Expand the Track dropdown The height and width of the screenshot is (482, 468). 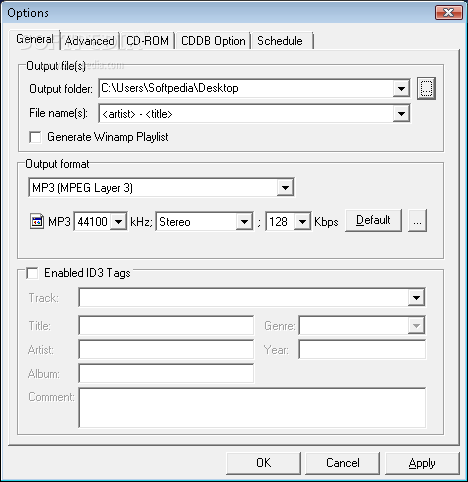416,297
